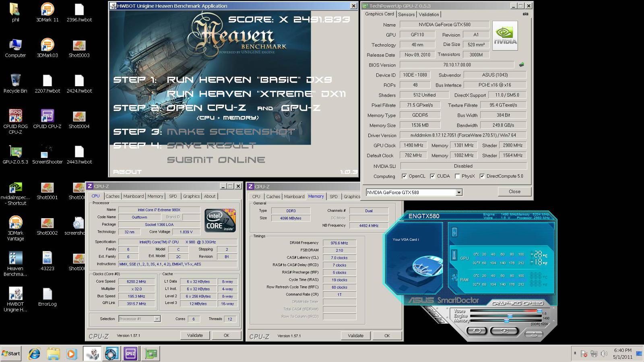This screenshot has height=362, width=644.
Task: Click the Core Voltage value field
Action: [x=186, y=232]
